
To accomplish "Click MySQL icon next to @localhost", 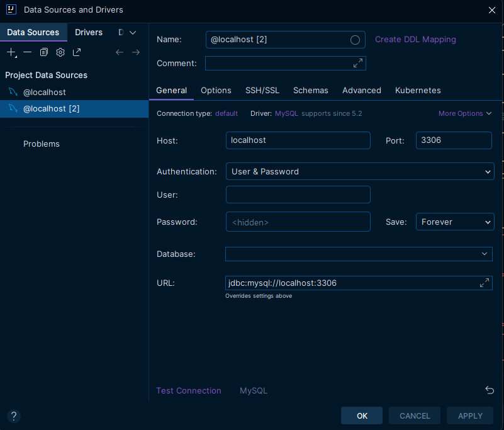I will click(13, 92).
